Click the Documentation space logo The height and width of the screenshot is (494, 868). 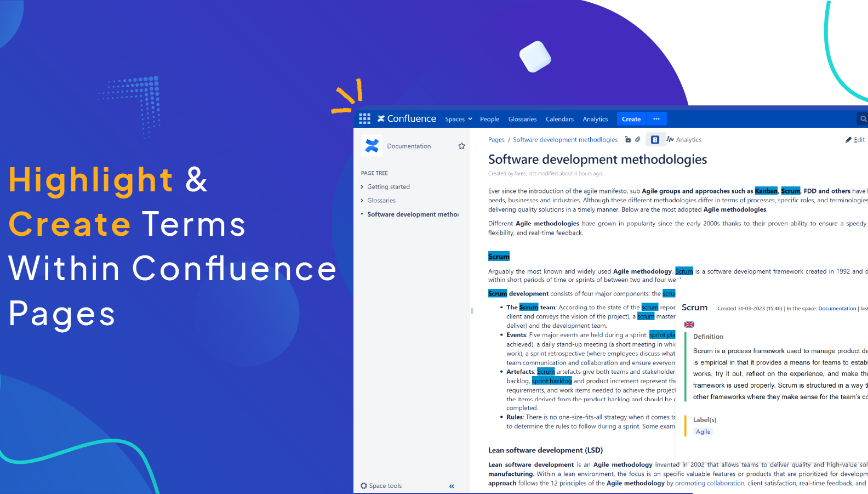pyautogui.click(x=372, y=146)
